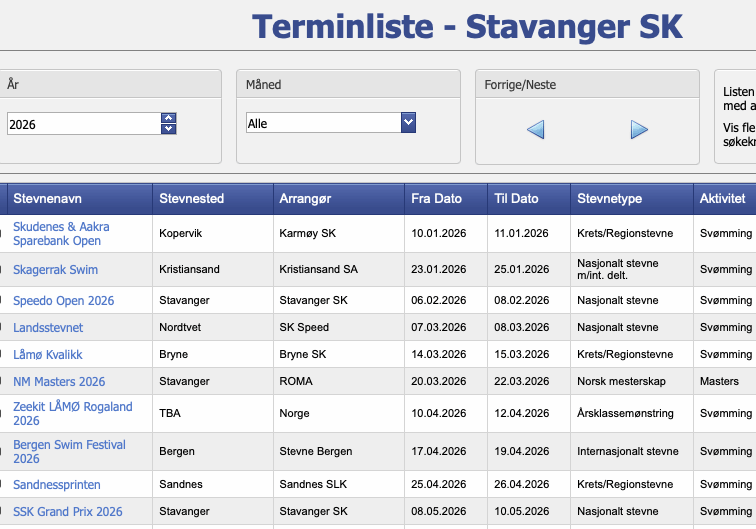
Task: Open the Sandnessprinten event link
Action: coord(57,485)
